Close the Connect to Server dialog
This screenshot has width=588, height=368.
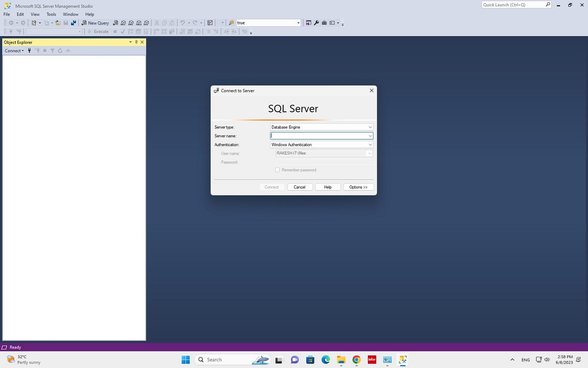(371, 90)
